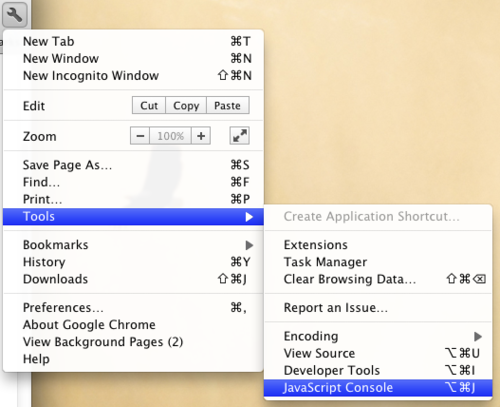Screen dimensions: 500x407
Task: Expand the Tools submenu
Action: click(133, 216)
